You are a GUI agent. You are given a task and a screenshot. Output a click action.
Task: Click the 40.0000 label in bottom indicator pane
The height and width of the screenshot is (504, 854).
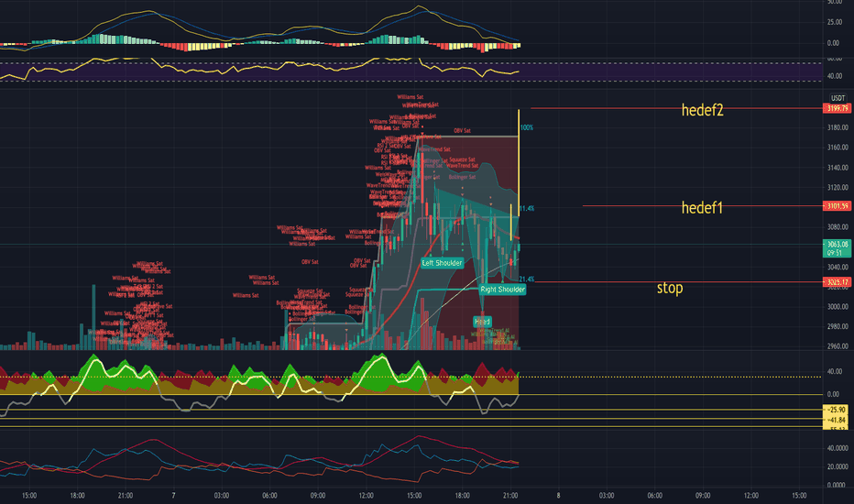838,448
